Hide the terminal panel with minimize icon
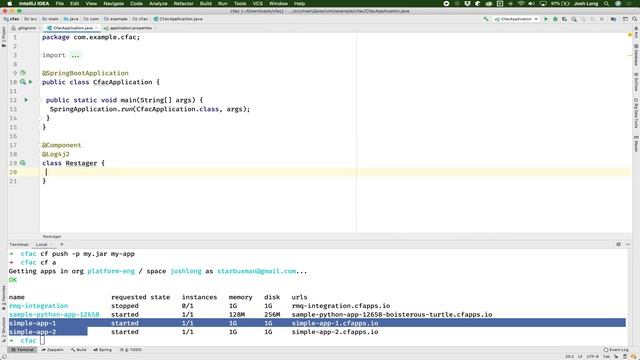The image size is (640, 360). coord(628,244)
